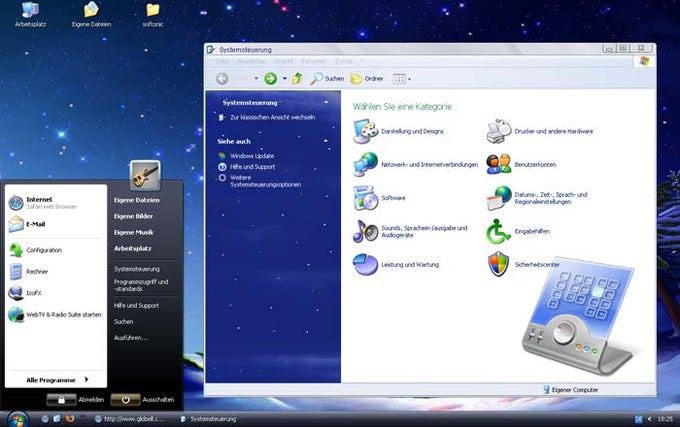Open Systemsteuerung from start menu
This screenshot has height=427, width=680.
pos(137,269)
